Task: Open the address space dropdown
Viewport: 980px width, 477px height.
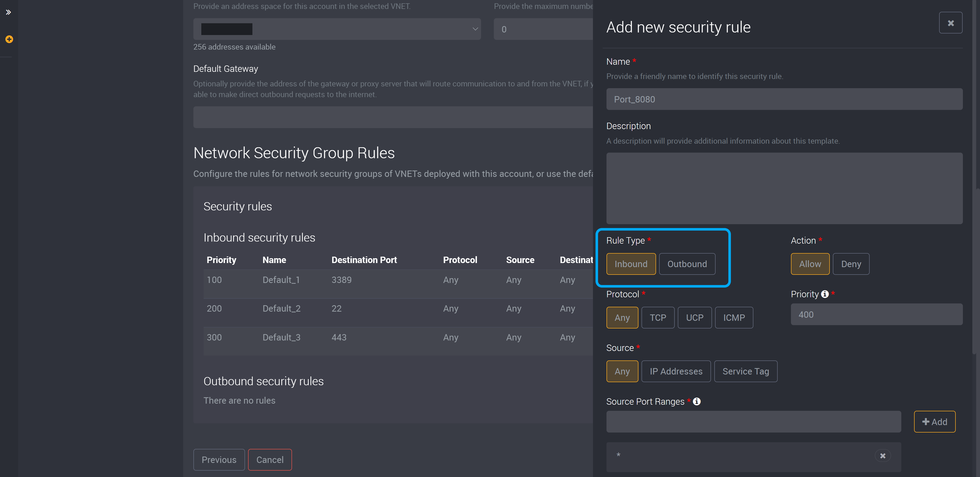Action: coord(337,29)
